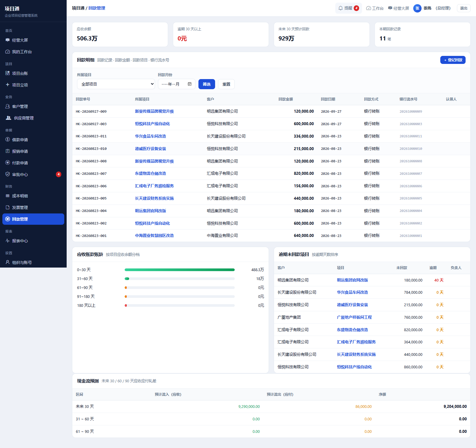Click bank serial number 20261000005

coord(411,198)
